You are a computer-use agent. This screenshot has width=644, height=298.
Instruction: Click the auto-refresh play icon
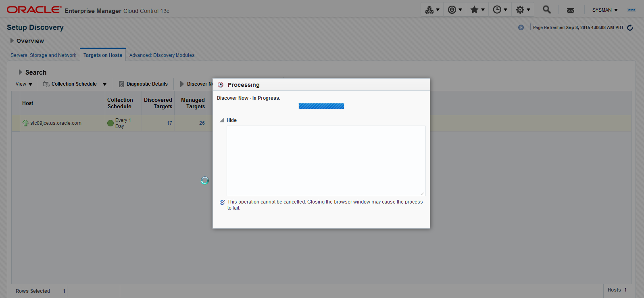521,27
